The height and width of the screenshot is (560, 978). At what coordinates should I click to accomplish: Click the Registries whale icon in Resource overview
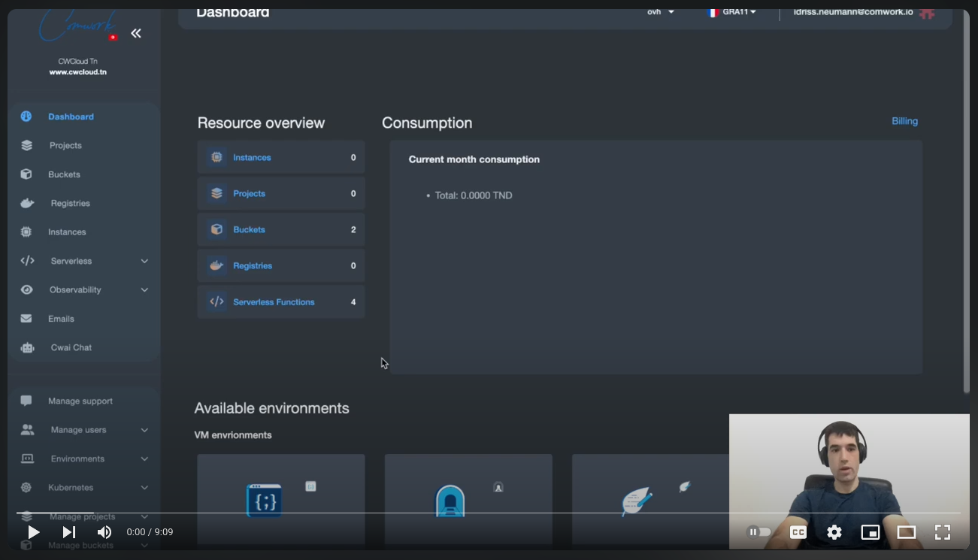(216, 265)
